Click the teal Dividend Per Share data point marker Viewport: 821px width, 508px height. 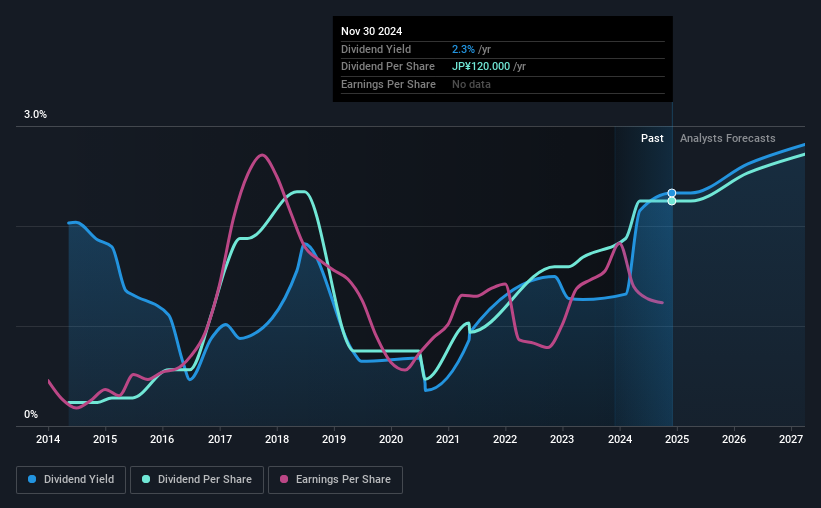coord(672,201)
